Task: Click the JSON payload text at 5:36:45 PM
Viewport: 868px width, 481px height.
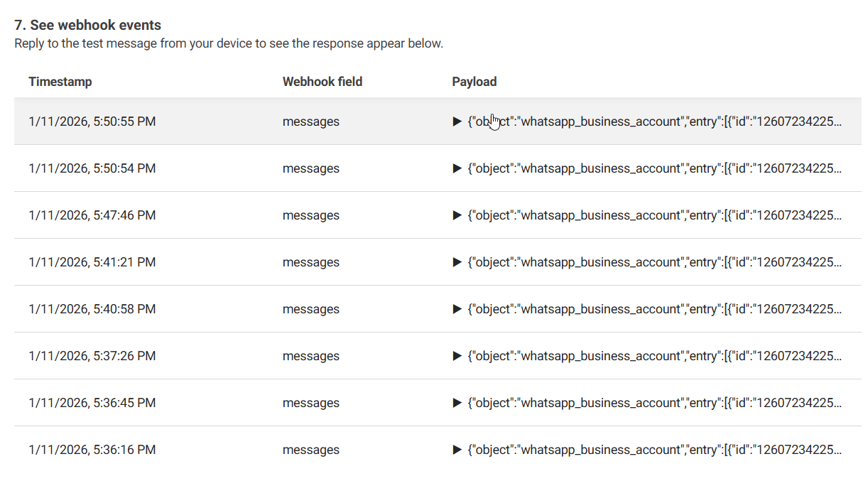Action: [x=653, y=403]
